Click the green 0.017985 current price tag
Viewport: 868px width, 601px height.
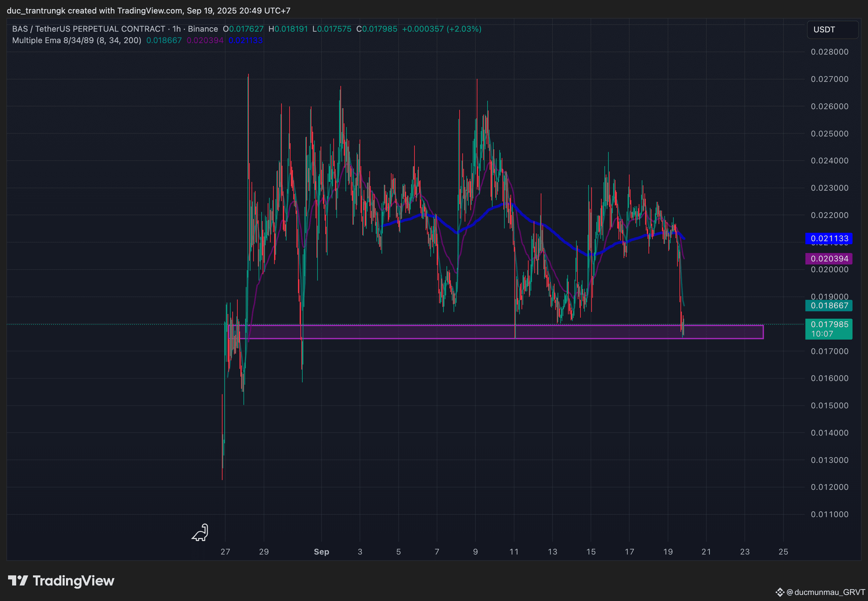829,329
